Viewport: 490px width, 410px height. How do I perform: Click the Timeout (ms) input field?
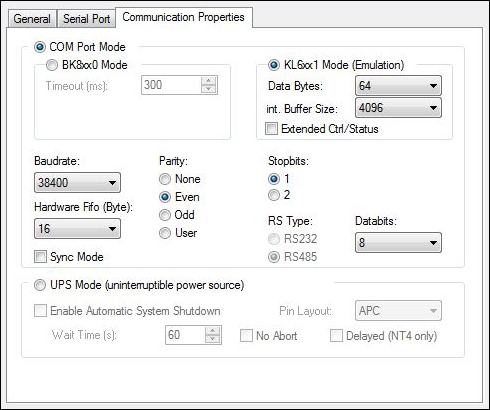(x=171, y=85)
